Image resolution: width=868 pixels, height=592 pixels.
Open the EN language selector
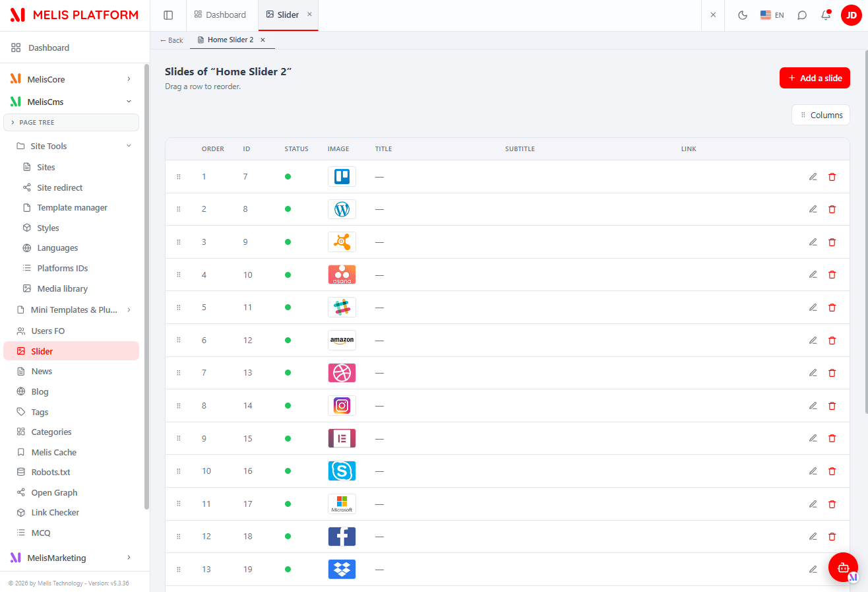pos(772,15)
